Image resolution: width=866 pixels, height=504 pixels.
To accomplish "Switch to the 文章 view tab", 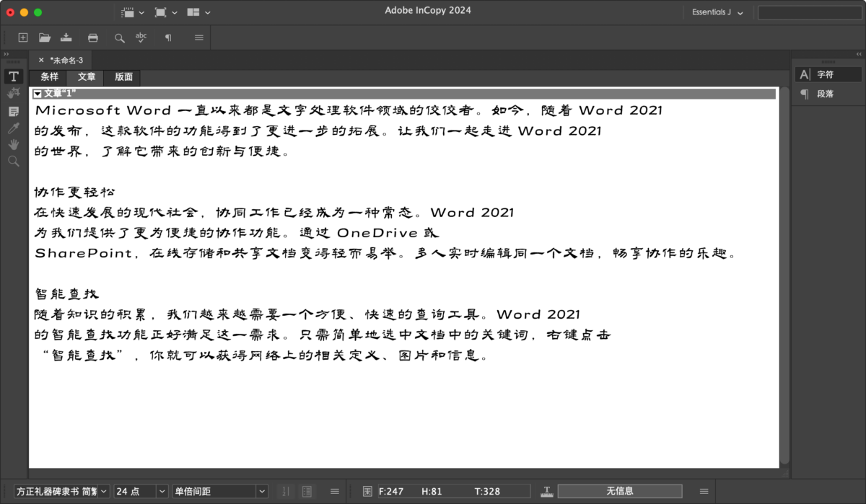I will [87, 77].
